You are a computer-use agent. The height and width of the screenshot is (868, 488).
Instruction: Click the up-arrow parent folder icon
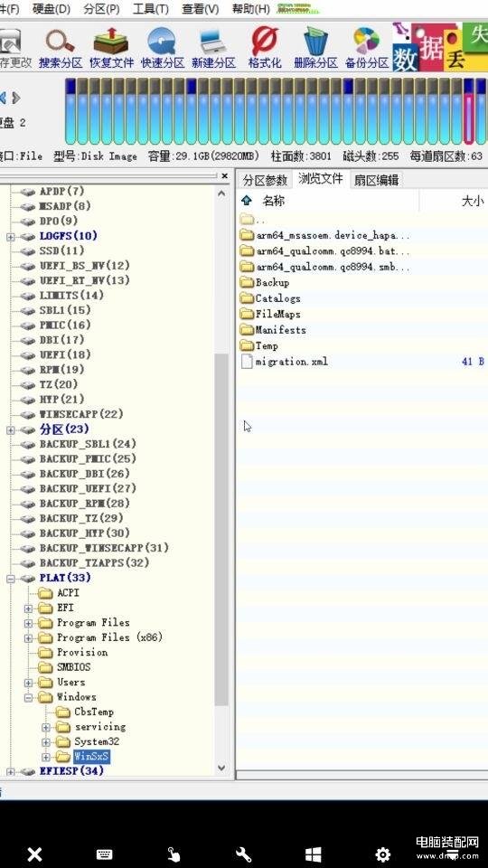point(247,201)
